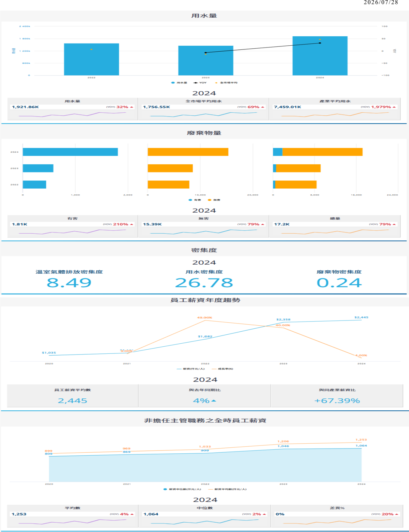Click red up arrow beside 20% in 差異% card
Viewport: 409px width, 532px height.
click(397, 514)
